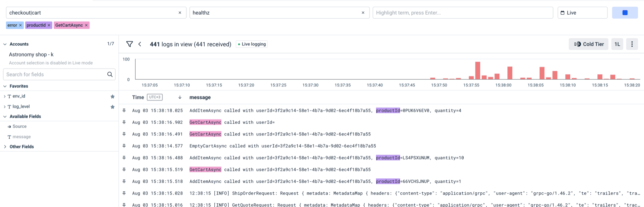Viewport: 644px width, 207px height.
Task: Remove the productId highlight tag
Action: (x=49, y=25)
